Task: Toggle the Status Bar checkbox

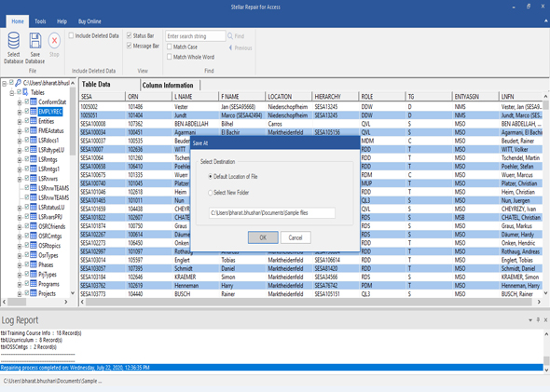Action: 129,35
